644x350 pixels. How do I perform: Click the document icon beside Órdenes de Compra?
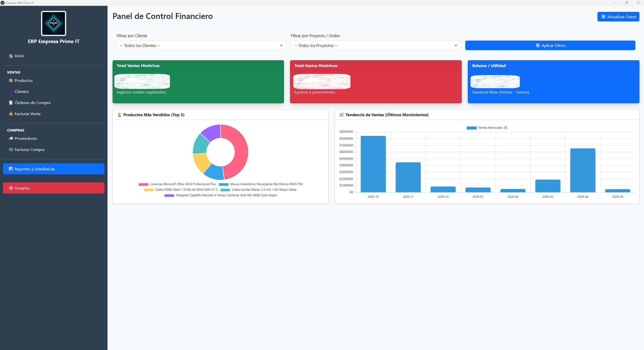click(11, 103)
